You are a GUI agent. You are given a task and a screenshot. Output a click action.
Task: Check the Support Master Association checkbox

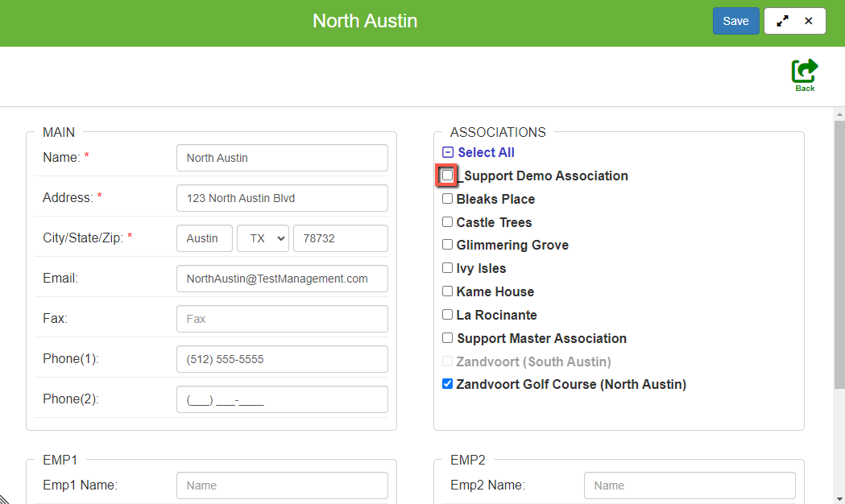tap(447, 337)
